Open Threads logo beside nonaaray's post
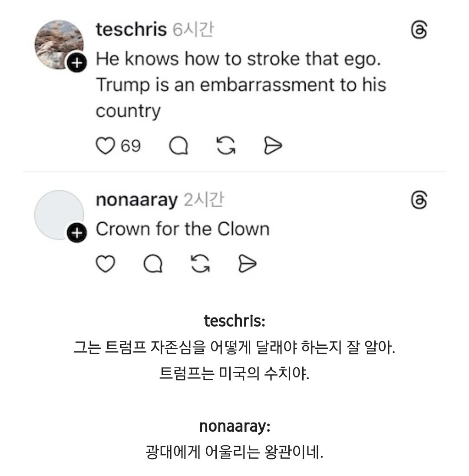Screen dimensions: 469x476 tap(419, 201)
